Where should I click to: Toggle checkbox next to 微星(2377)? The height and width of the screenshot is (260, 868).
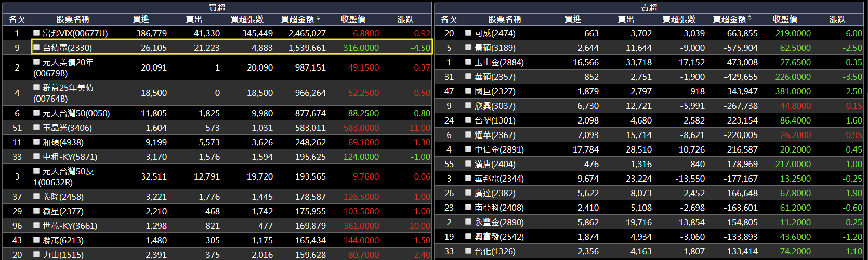(36, 211)
